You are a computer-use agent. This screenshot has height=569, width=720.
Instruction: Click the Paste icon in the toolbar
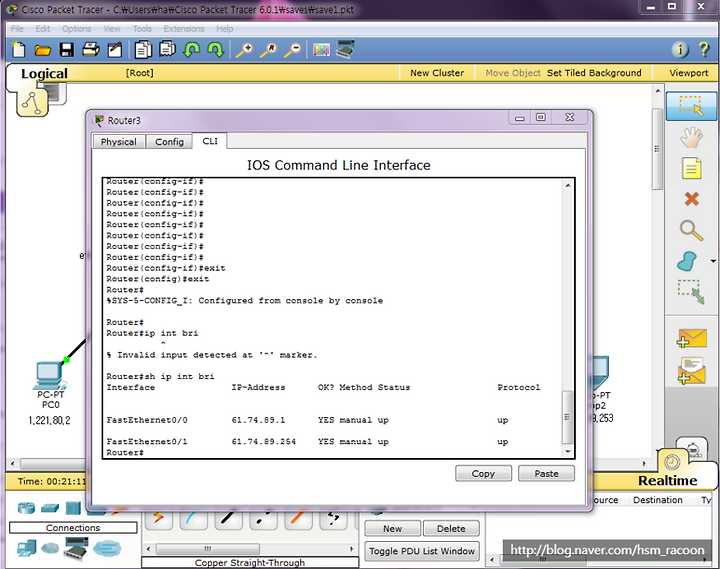pos(167,49)
